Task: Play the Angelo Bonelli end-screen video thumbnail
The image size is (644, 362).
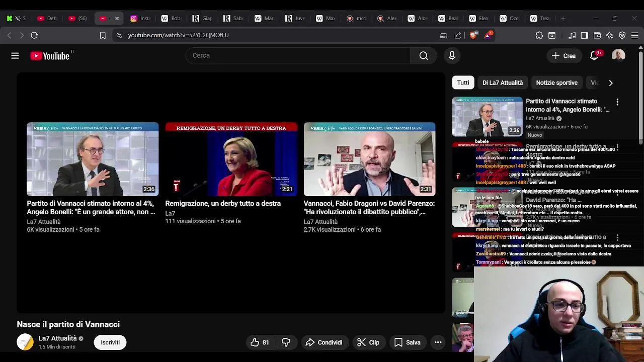Action: tap(93, 159)
